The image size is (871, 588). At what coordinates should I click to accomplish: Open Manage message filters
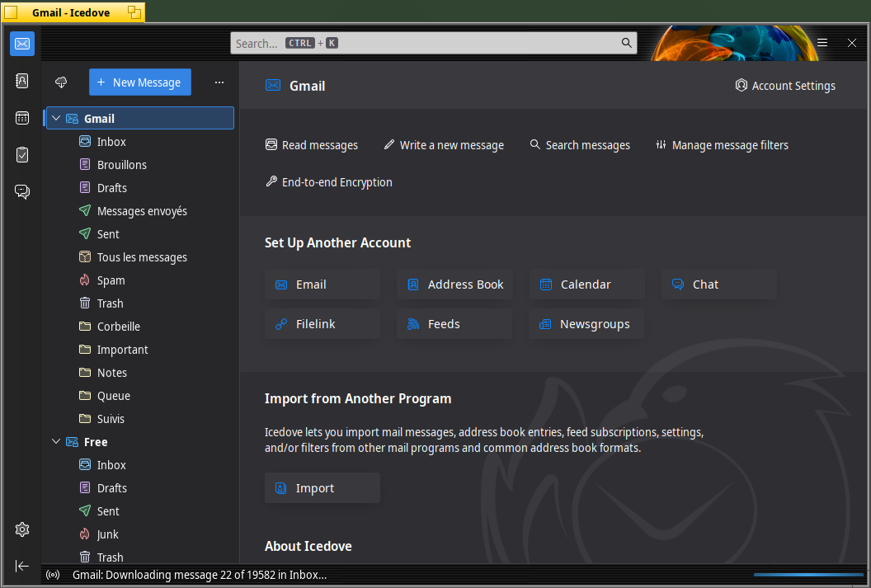[x=722, y=145]
